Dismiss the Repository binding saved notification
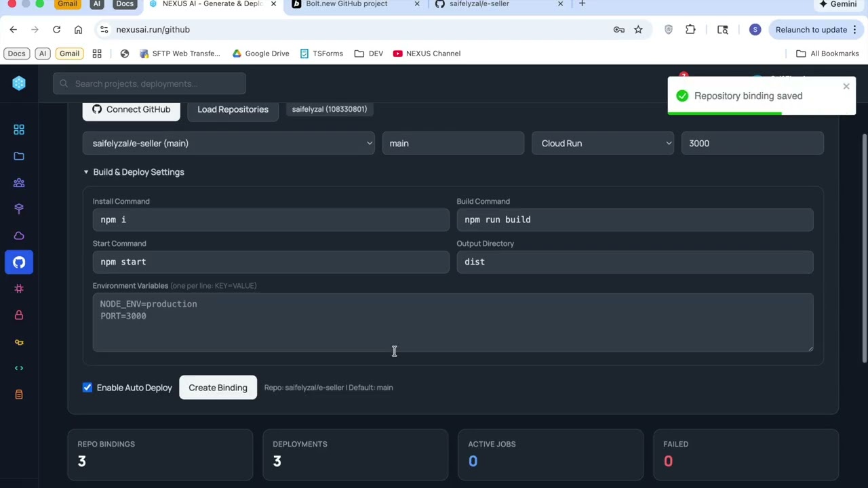Image resolution: width=868 pixels, height=488 pixels. point(846,86)
